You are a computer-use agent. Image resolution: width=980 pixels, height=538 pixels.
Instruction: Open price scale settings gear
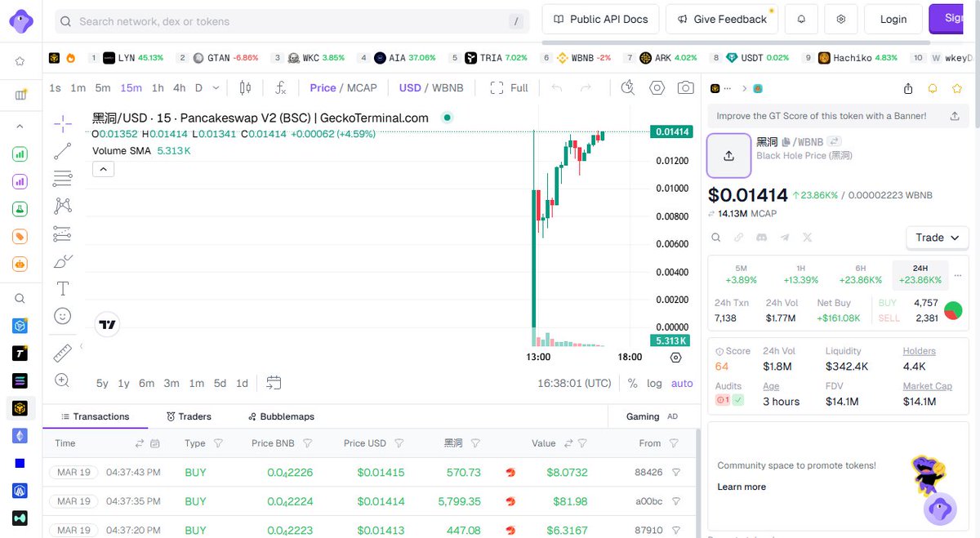click(675, 357)
